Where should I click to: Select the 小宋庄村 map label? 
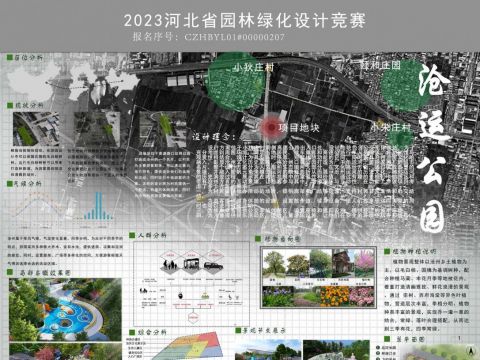(x=392, y=127)
